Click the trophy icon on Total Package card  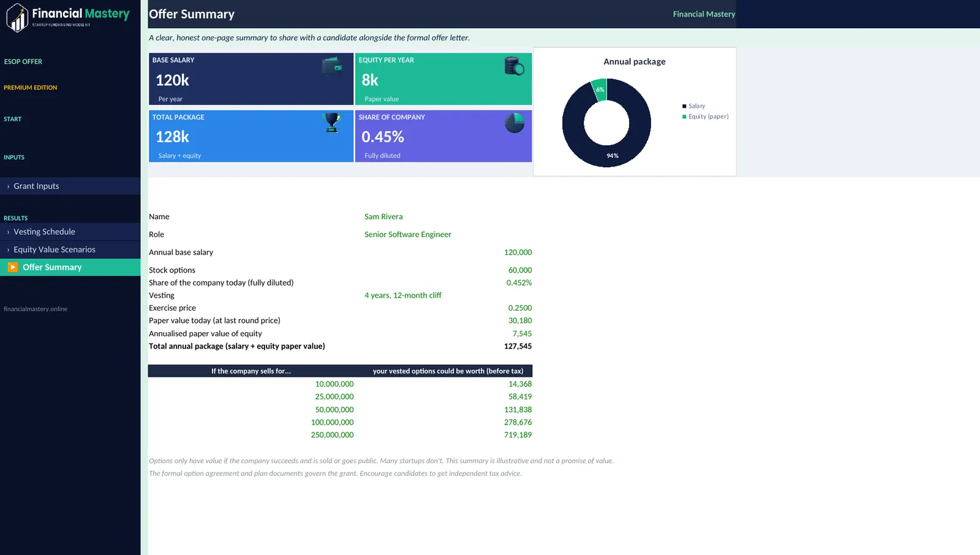tap(331, 123)
